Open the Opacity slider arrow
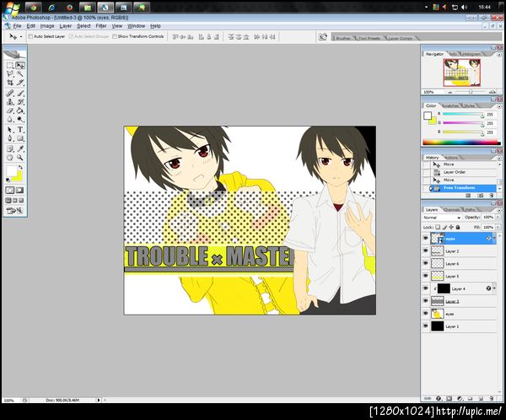The height and width of the screenshot is (420, 506). coord(497,218)
